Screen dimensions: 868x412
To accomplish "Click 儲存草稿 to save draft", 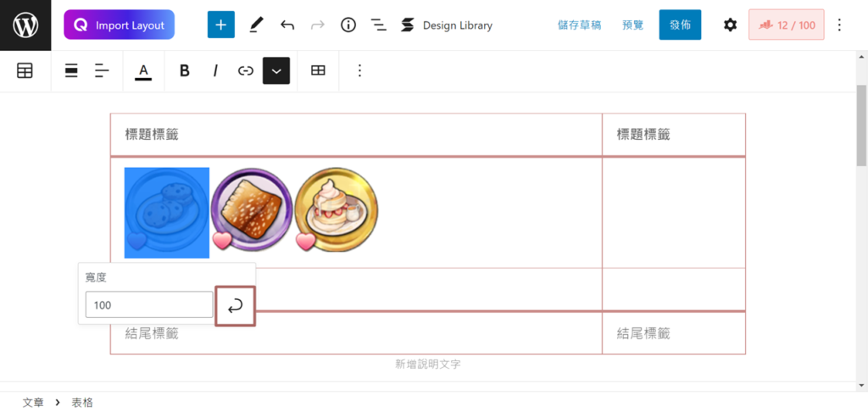I will [x=579, y=25].
